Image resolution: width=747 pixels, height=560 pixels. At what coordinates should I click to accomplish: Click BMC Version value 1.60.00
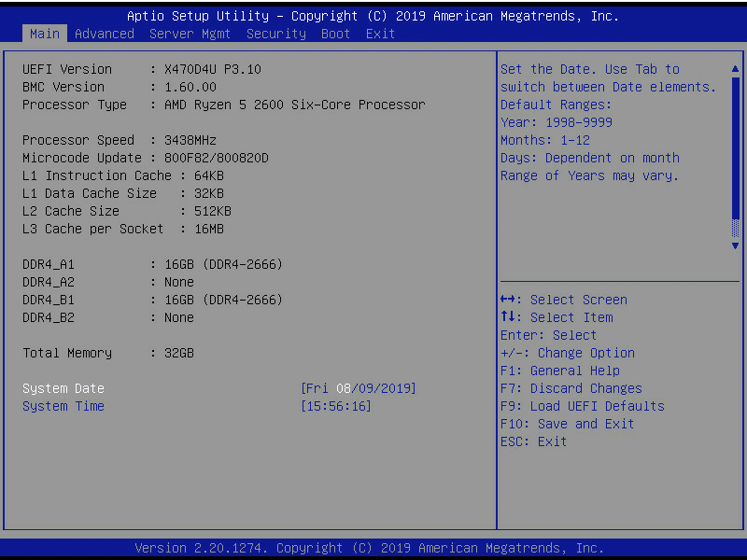[x=190, y=87]
